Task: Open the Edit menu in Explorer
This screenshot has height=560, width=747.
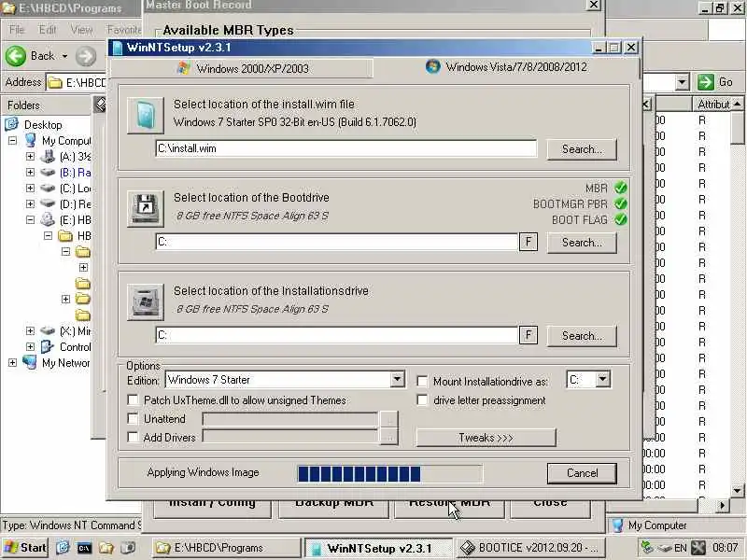Action: [x=48, y=30]
